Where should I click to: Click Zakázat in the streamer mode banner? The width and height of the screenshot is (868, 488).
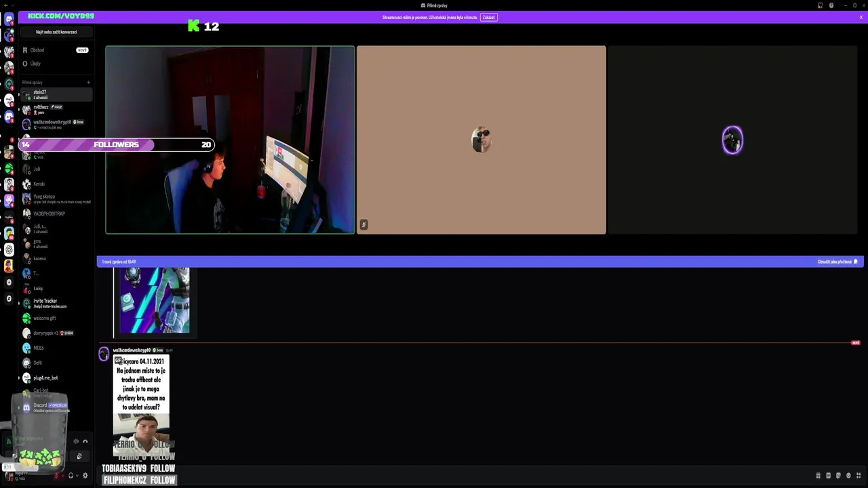pyautogui.click(x=489, y=17)
